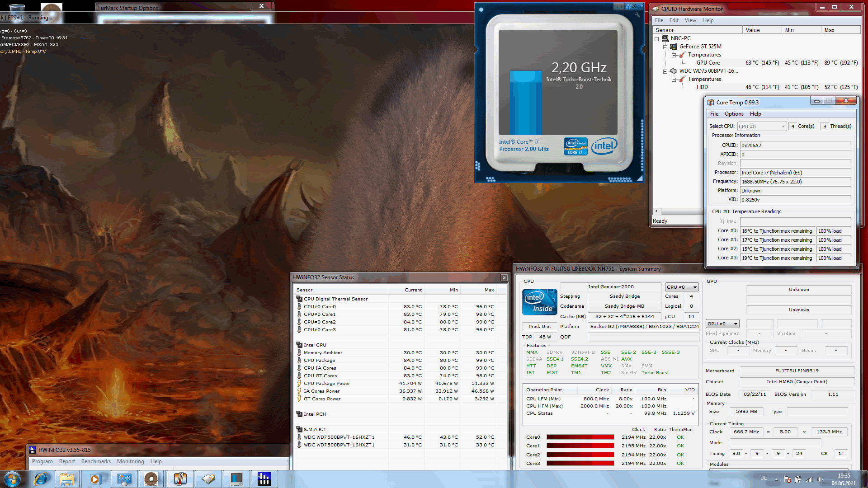Collapse the GeForce GT 525M node
Screen dimensions: 868x488
665,47
